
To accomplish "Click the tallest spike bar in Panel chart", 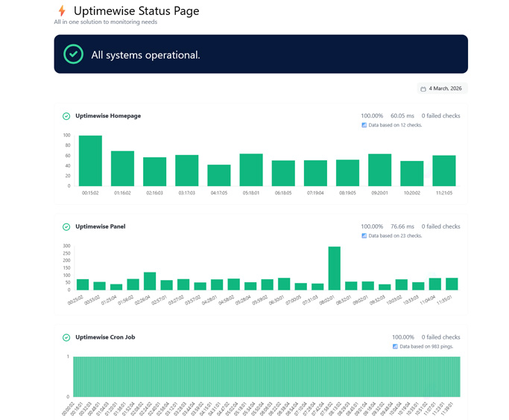I will pyautogui.click(x=335, y=268).
